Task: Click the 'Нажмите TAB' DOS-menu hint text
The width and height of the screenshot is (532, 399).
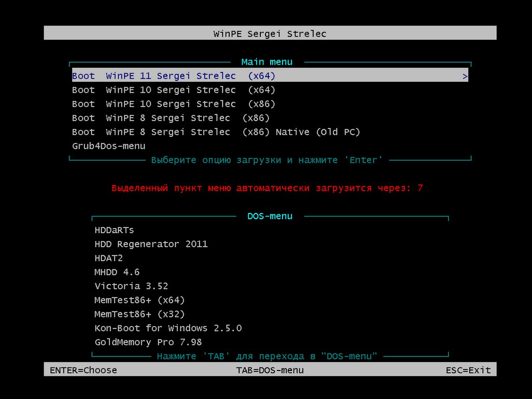Action: point(267,357)
